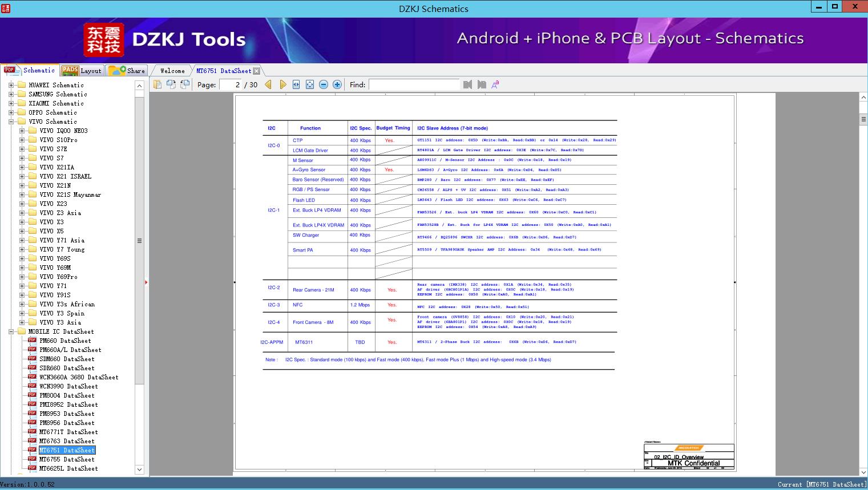Image resolution: width=868 pixels, height=490 pixels.
Task: Expand the HUAWEI Schematic tree node
Action: point(11,85)
